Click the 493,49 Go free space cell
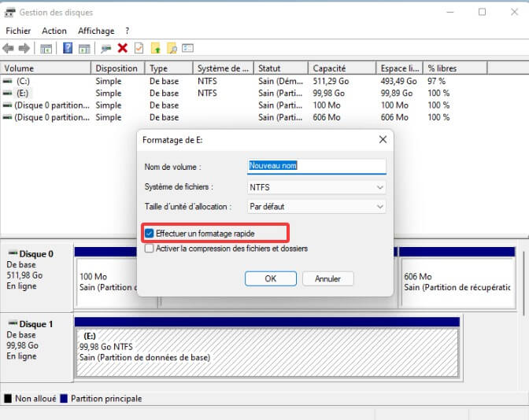The image size is (529, 420). (399, 81)
